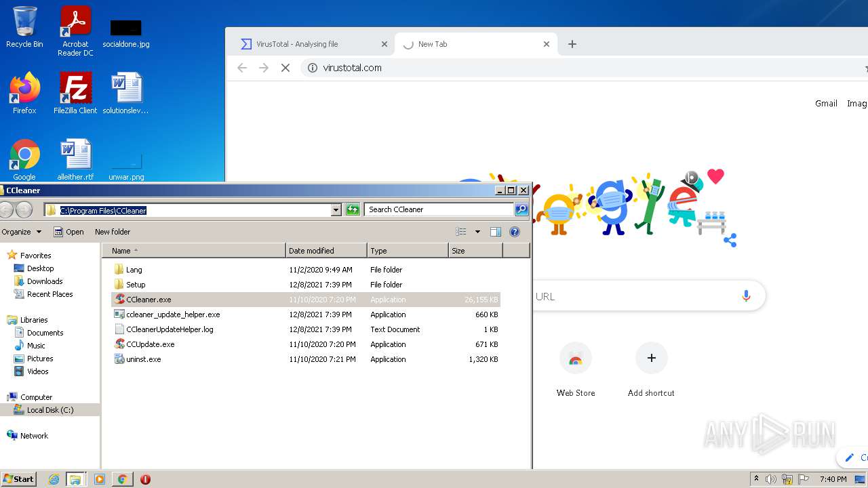Click Google voice search microphone
The image size is (868, 488).
pos(746,296)
